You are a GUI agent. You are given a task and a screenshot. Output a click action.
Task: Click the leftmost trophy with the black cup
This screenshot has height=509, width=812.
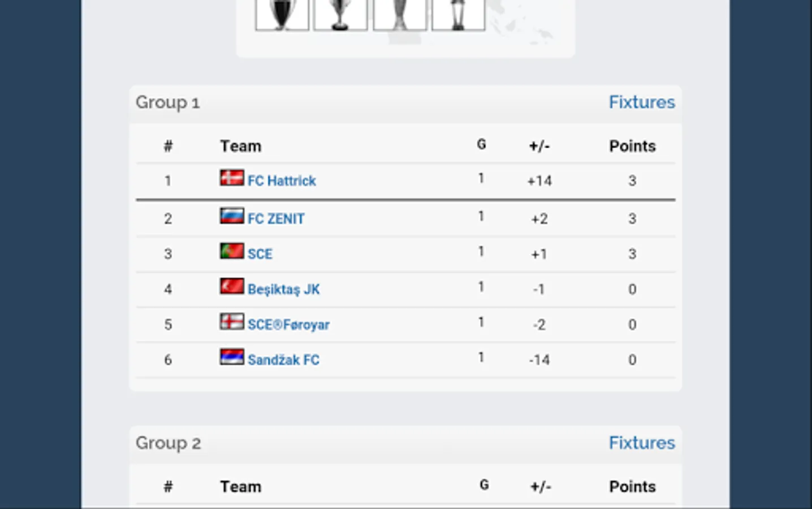click(282, 14)
